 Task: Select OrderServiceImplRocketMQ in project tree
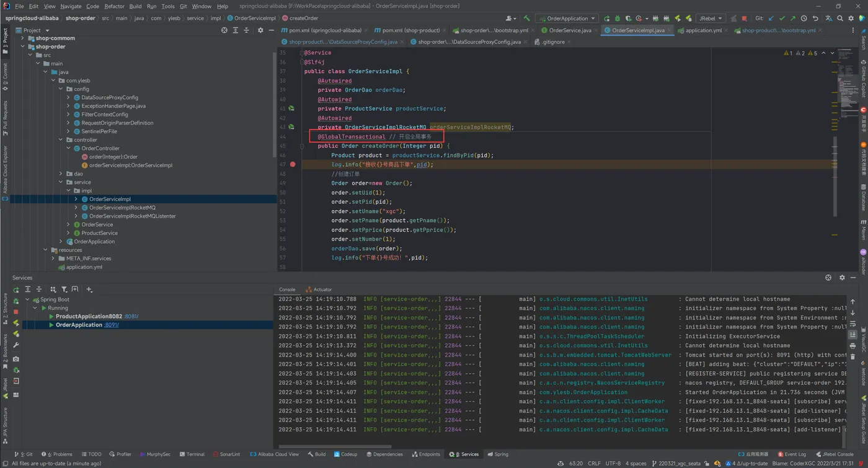(x=122, y=208)
